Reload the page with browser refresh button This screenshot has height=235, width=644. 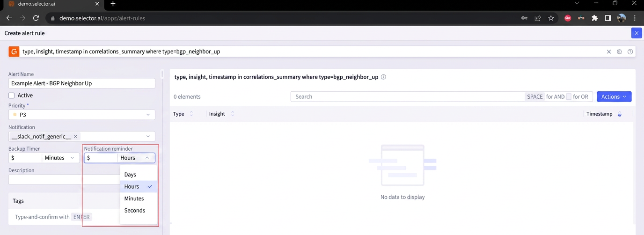point(36,18)
